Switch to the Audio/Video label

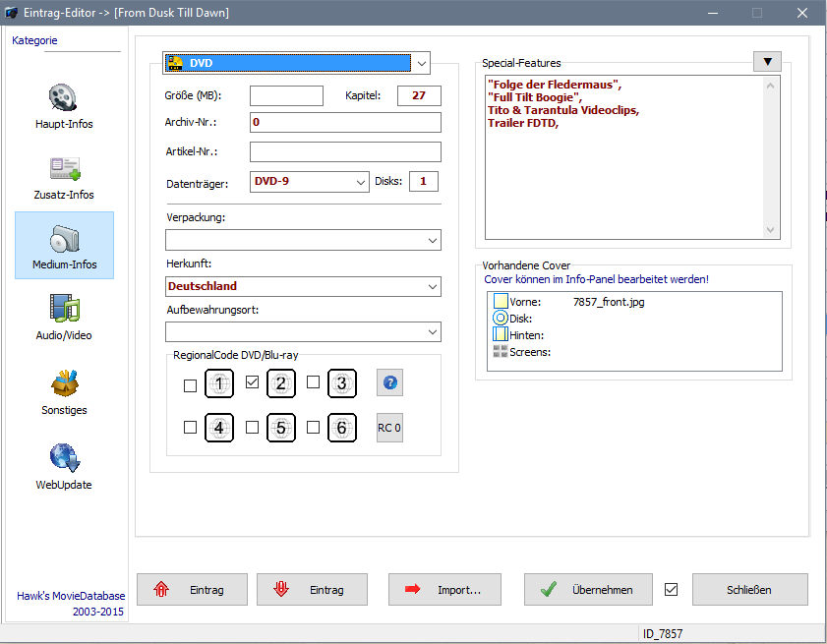pos(64,335)
